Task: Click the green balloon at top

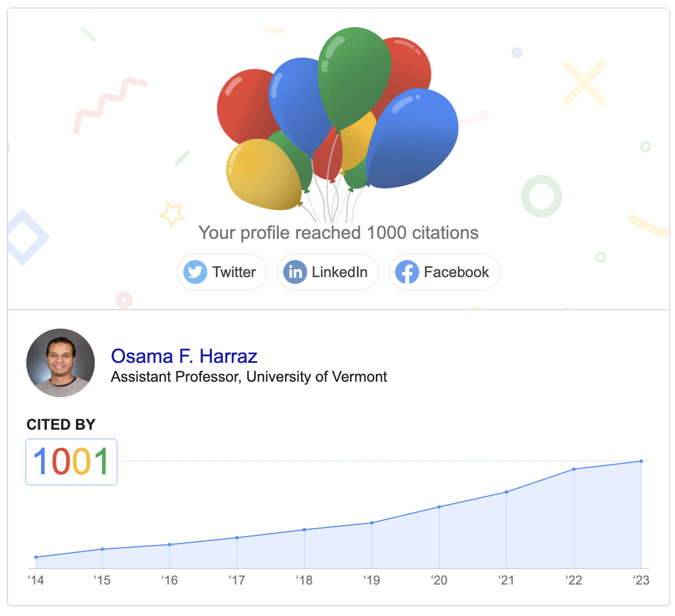Action: click(x=354, y=78)
